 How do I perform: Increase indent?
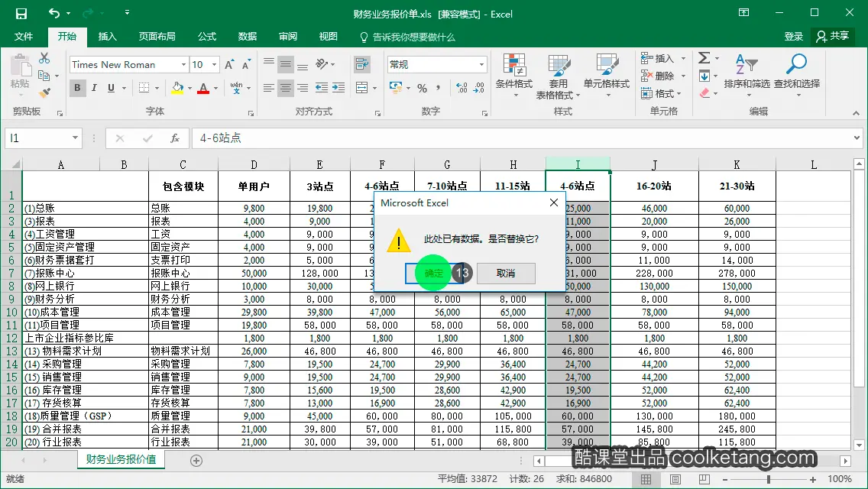338,88
